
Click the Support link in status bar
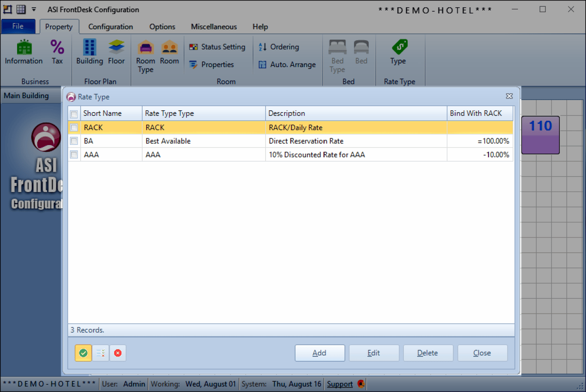click(x=340, y=384)
